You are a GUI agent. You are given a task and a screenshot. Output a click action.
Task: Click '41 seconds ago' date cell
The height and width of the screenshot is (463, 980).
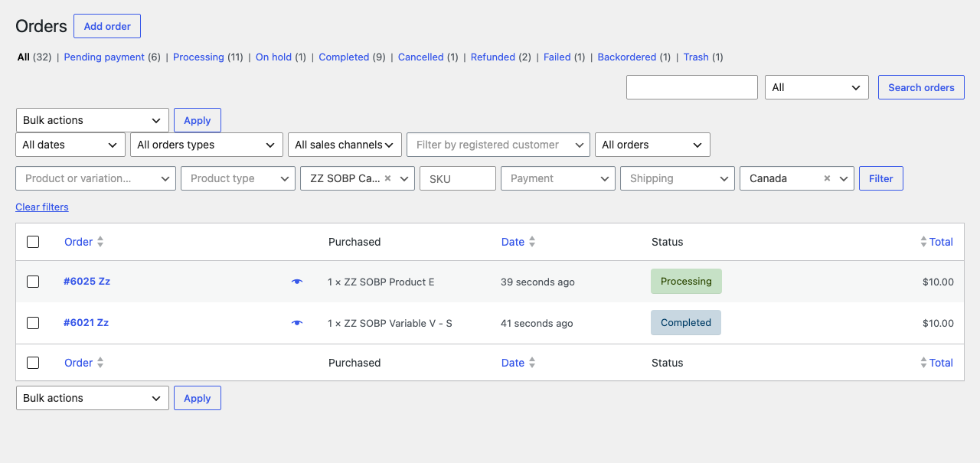(x=537, y=323)
